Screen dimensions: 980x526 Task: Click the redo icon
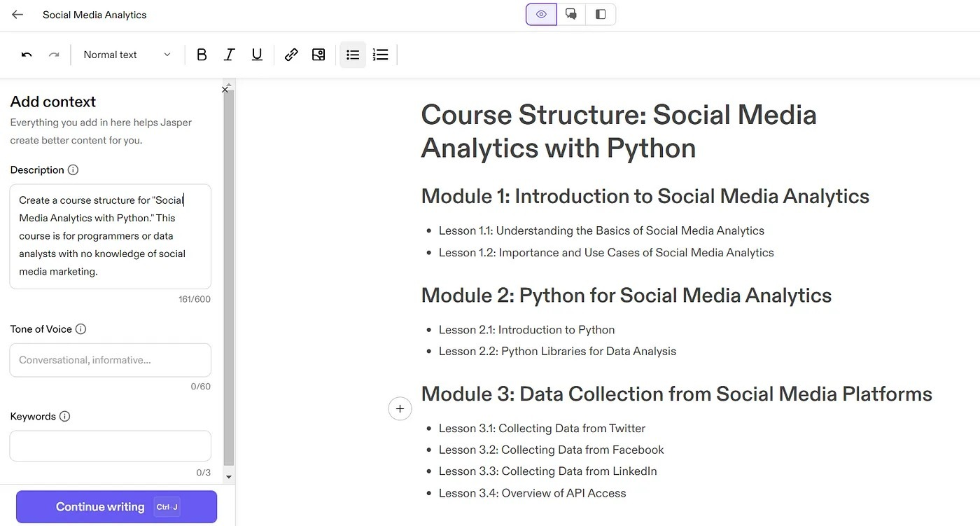coord(54,55)
